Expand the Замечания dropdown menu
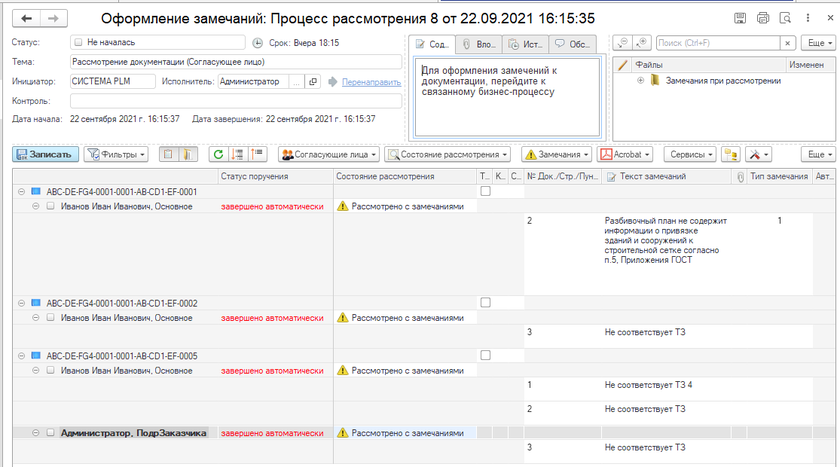840x467 pixels. pos(556,155)
